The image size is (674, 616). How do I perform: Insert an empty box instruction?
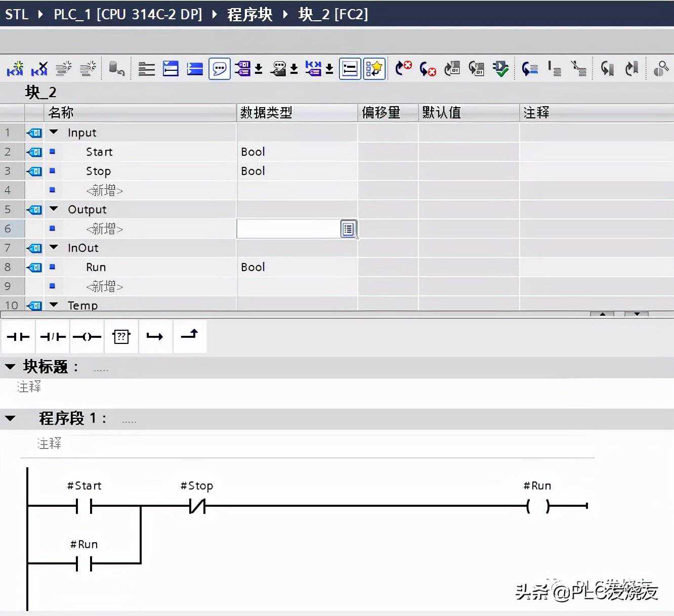tap(121, 336)
